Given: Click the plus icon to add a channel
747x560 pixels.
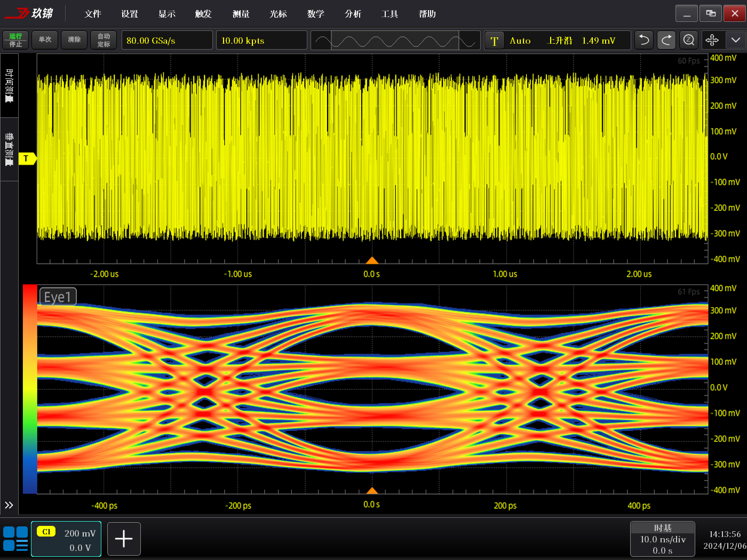Looking at the screenshot, I should [x=124, y=539].
